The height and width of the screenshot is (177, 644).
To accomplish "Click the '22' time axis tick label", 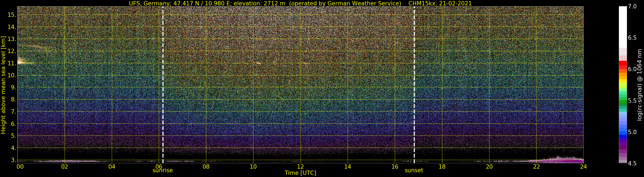I will point(536,167).
